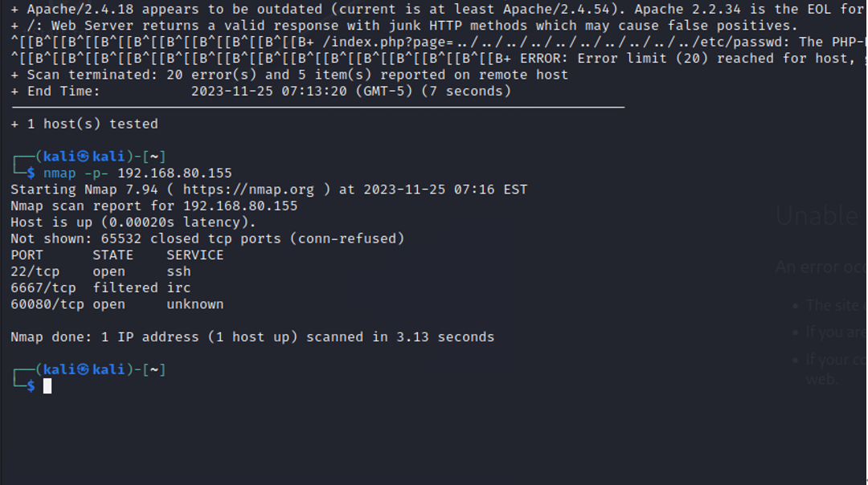
Task: Click the faint 'Unable' heading behind terminal
Action: point(817,216)
